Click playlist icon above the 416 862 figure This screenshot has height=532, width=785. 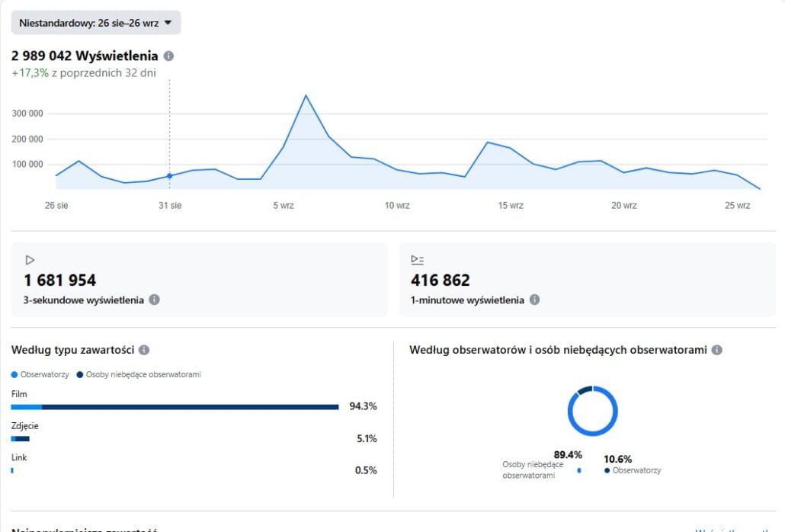[417, 260]
